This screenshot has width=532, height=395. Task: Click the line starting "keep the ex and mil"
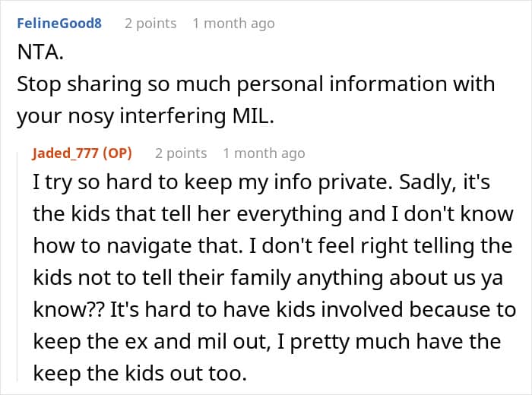click(x=266, y=343)
